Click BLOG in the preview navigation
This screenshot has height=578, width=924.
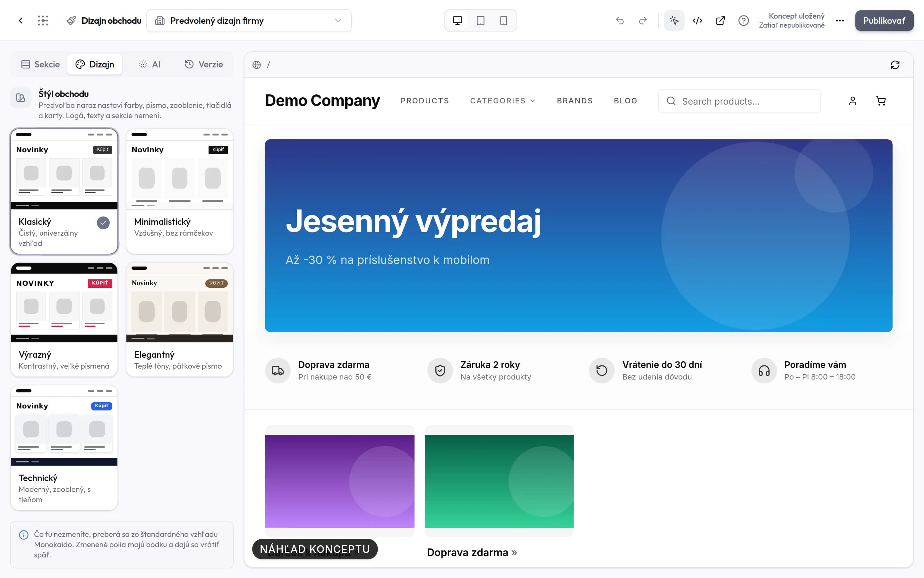tap(625, 101)
